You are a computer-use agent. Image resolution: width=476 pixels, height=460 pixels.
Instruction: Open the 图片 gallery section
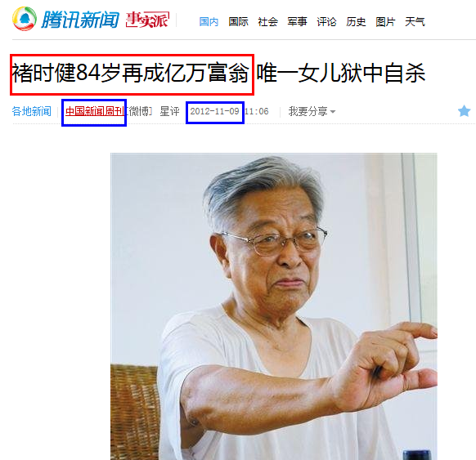385,22
